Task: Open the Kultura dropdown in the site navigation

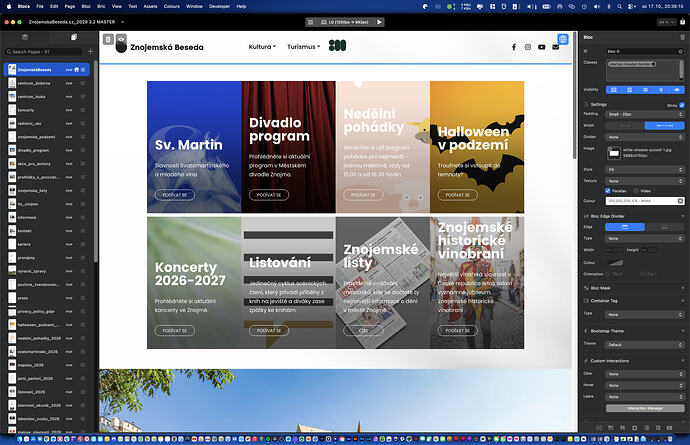Action: click(262, 47)
